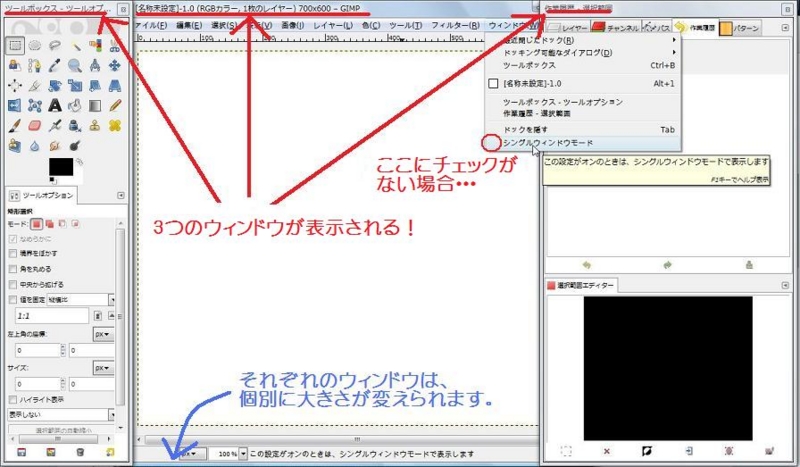Select the Text tool

pos(55,106)
